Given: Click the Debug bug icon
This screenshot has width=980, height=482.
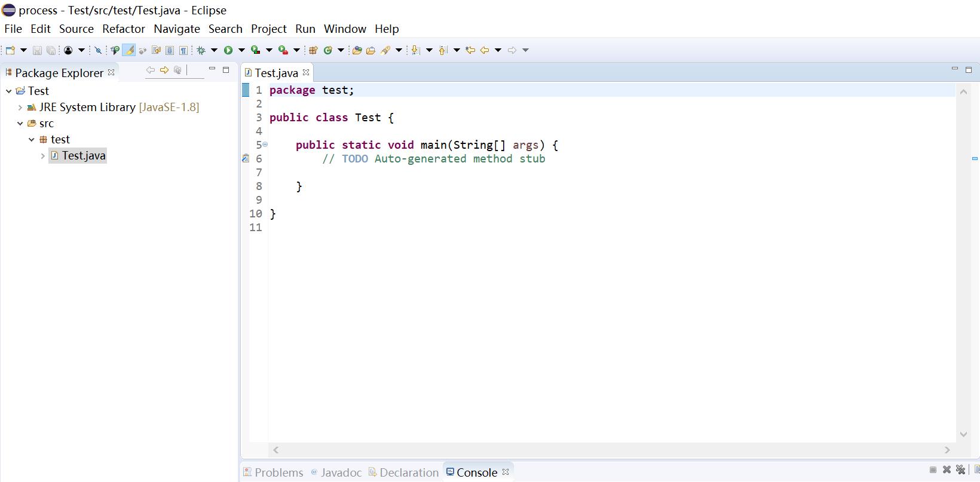Looking at the screenshot, I should click(201, 50).
